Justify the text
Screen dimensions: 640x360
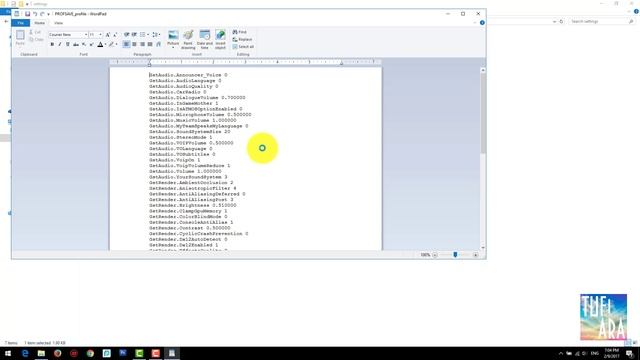150,44
